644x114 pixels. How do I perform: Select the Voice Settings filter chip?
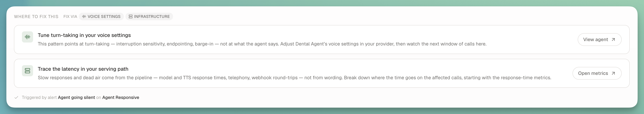pyautogui.click(x=101, y=16)
